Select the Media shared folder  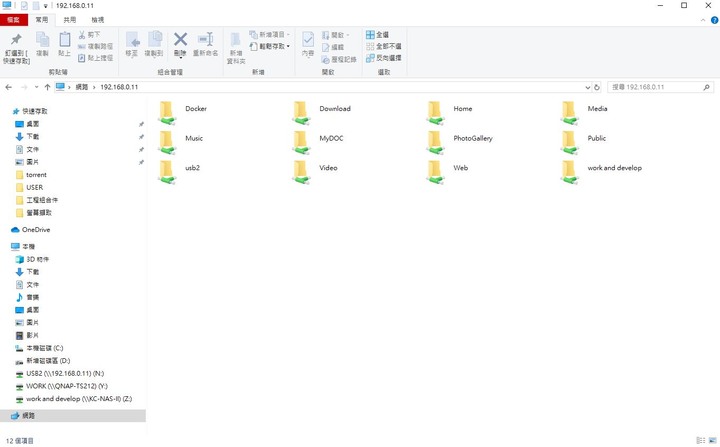[584, 113]
